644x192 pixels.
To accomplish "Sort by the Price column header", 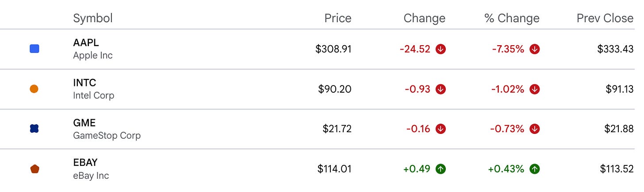I will coord(338,18).
